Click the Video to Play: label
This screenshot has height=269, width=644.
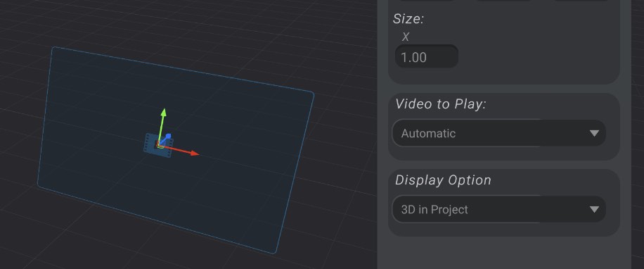click(441, 104)
